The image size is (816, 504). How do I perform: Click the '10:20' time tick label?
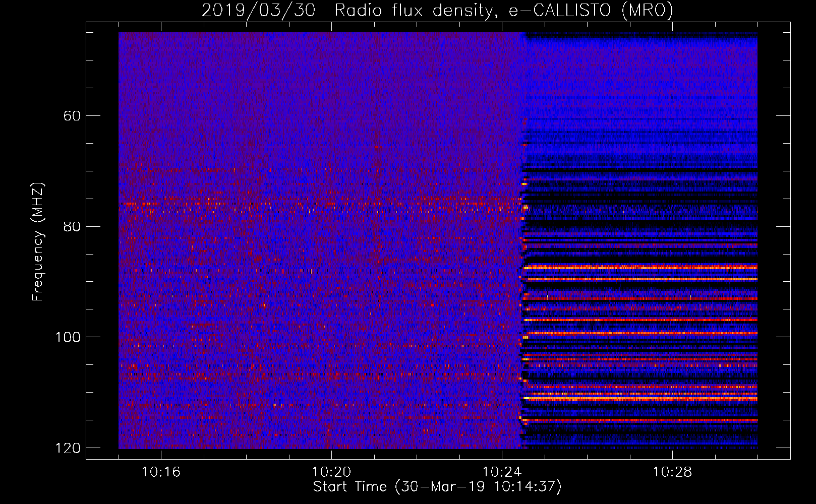331,472
